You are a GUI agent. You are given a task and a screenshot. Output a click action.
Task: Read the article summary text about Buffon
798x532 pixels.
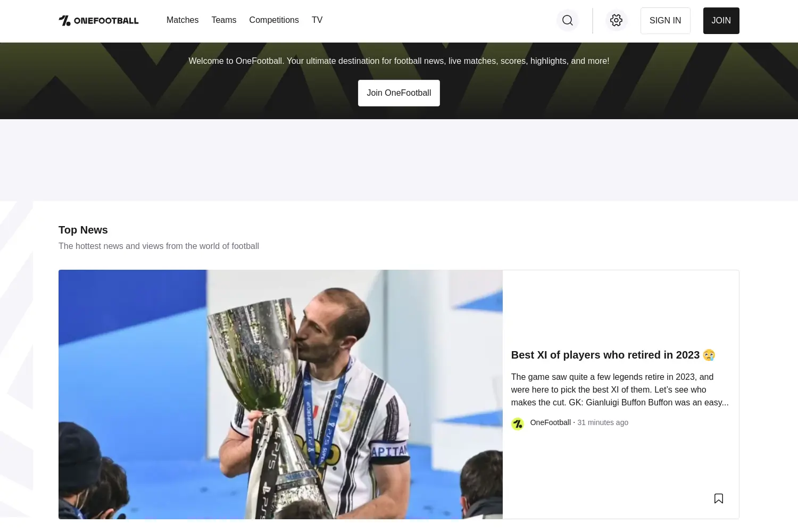(x=620, y=389)
